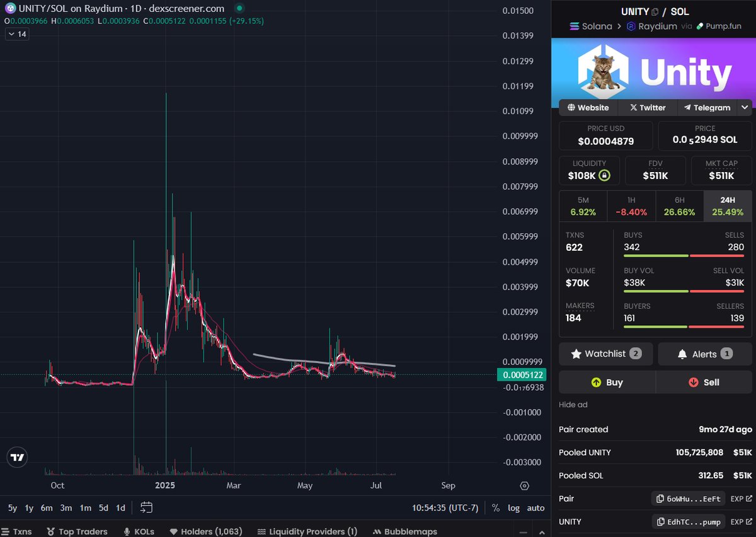
Task: Select the 5M price change tab
Action: point(583,206)
